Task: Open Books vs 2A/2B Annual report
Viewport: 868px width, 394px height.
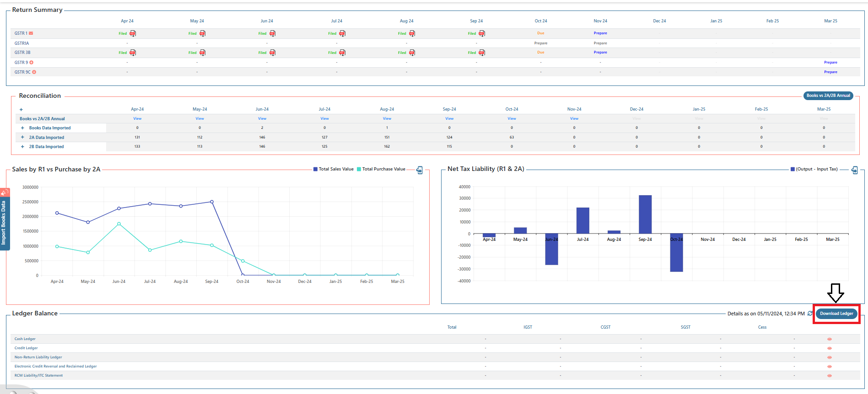Action: pos(828,96)
